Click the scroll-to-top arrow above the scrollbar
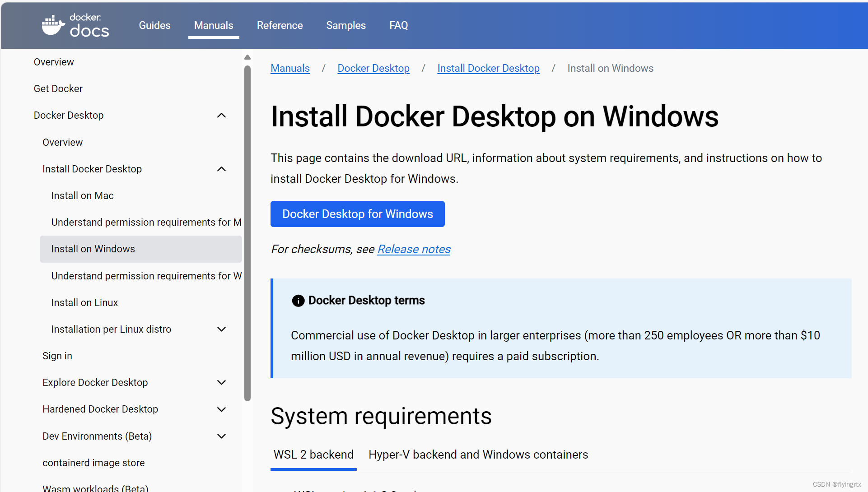 click(247, 56)
